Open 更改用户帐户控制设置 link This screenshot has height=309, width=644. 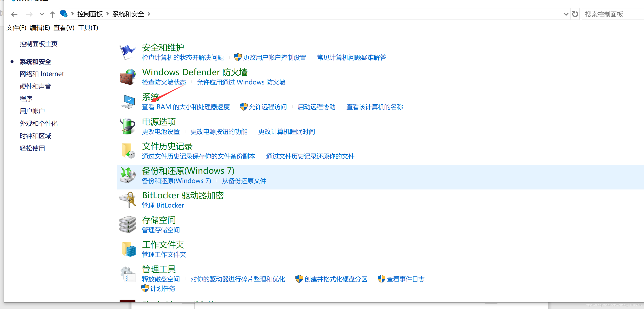click(x=274, y=58)
